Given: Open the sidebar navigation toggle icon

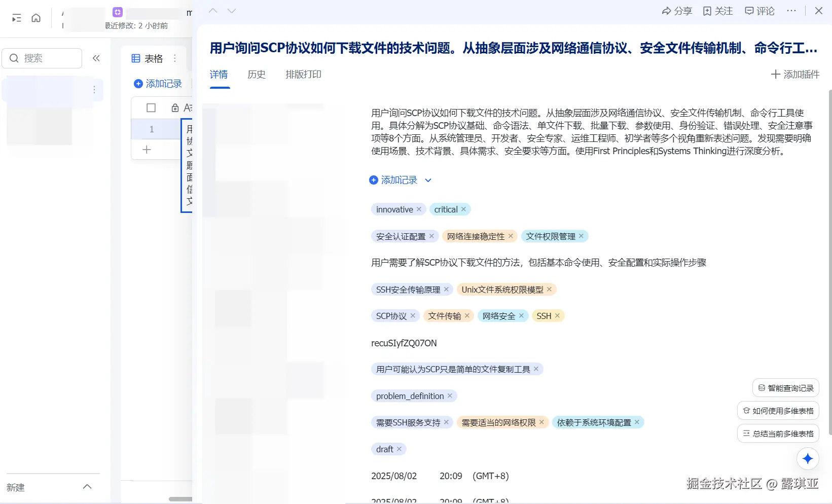Looking at the screenshot, I should (x=17, y=18).
